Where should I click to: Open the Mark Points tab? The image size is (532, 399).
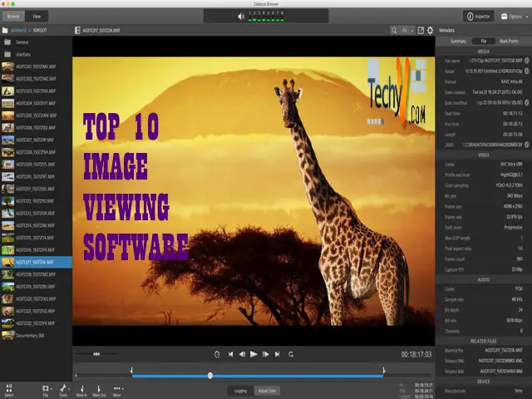(x=509, y=41)
